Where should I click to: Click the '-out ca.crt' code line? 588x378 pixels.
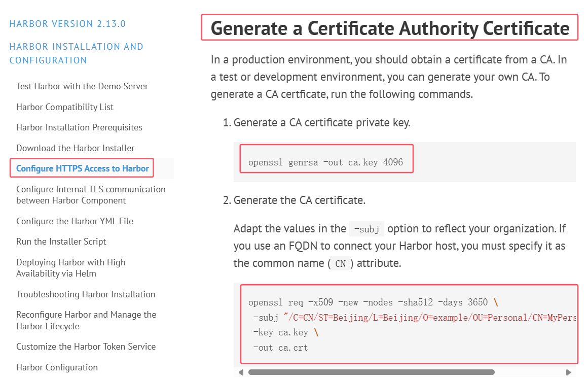tap(280, 348)
